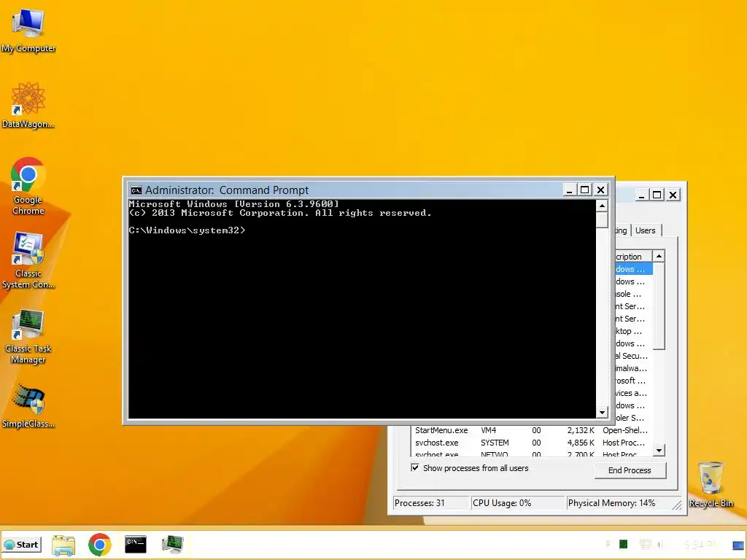Maximize the Command Prompt window
The height and width of the screenshot is (560, 747).
584,190
